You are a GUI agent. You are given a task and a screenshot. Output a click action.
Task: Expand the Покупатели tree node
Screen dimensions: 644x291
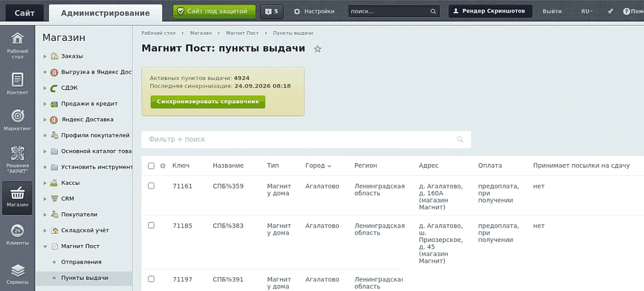[45, 215]
